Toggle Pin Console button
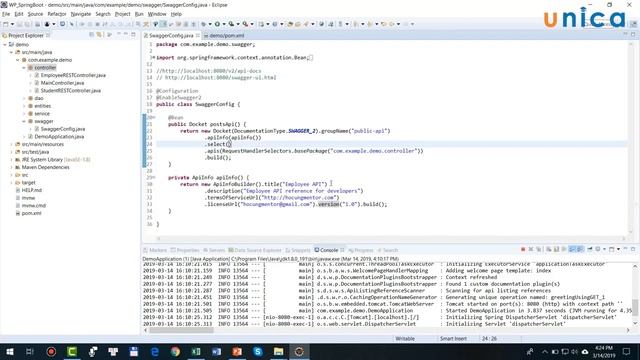Screen dimensions: 640x360 click(590, 249)
